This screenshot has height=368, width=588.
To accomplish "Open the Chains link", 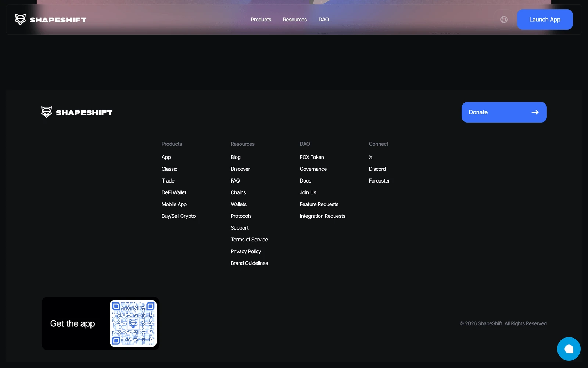I will (238, 192).
